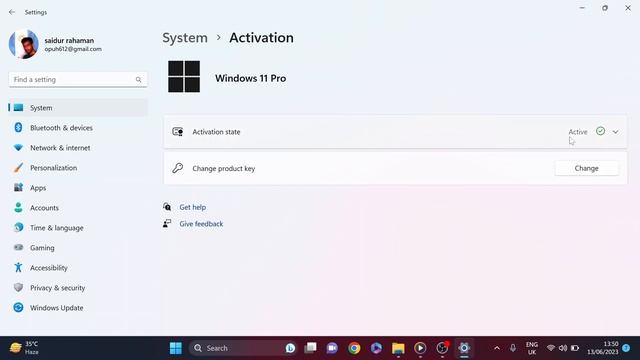Image resolution: width=640 pixels, height=360 pixels.
Task: Open the video chat app on taskbar
Action: point(332,348)
